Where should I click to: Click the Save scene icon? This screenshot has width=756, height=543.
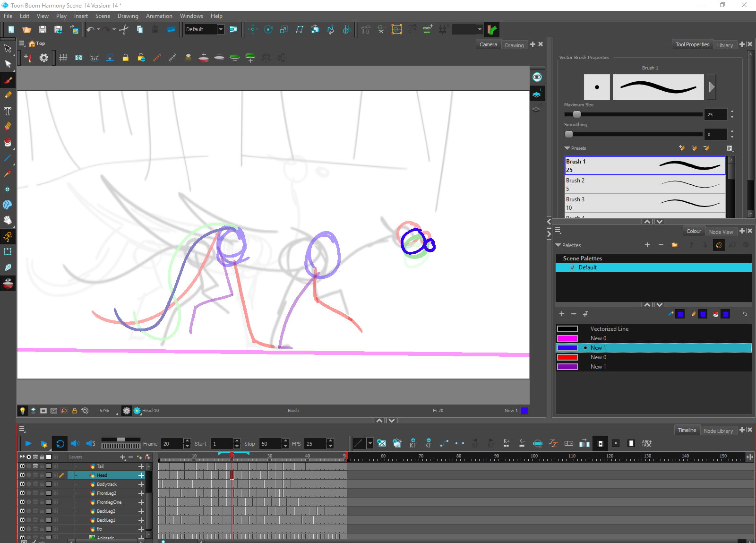(x=43, y=29)
